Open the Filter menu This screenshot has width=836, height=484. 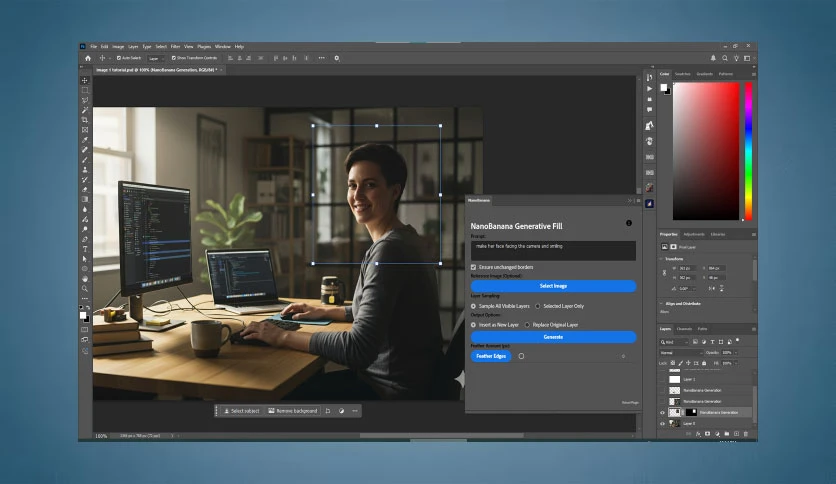(175, 47)
